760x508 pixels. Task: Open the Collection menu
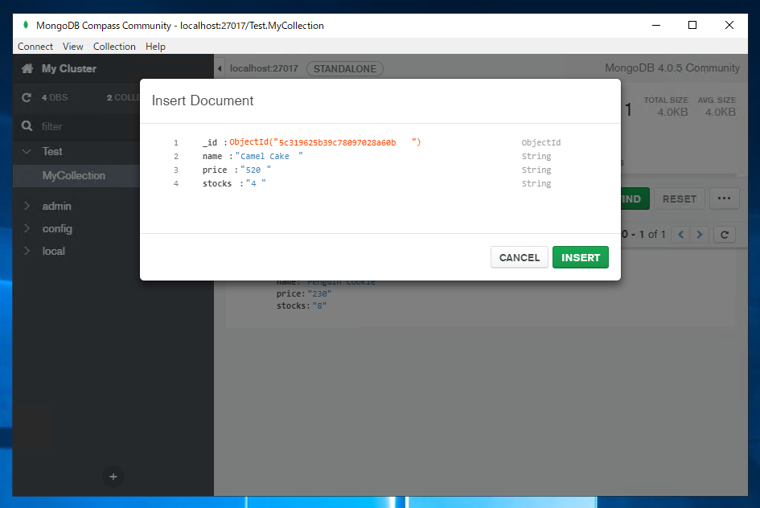pyautogui.click(x=114, y=47)
